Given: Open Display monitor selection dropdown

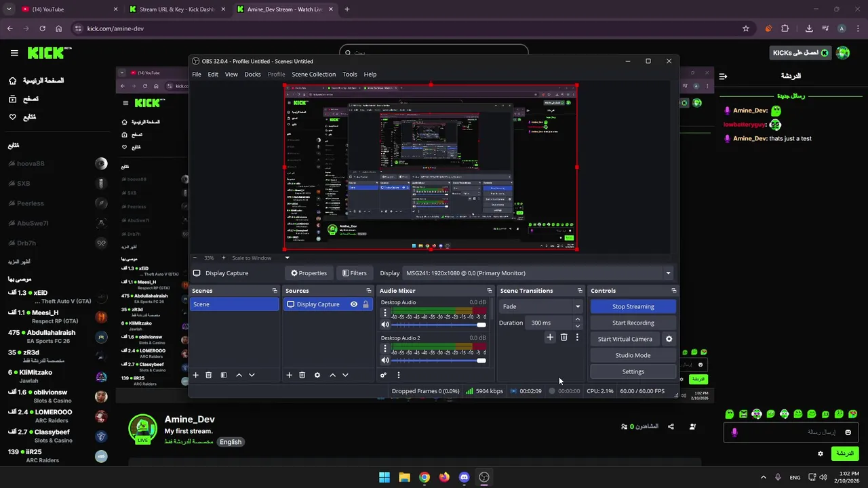Looking at the screenshot, I should pyautogui.click(x=538, y=273).
